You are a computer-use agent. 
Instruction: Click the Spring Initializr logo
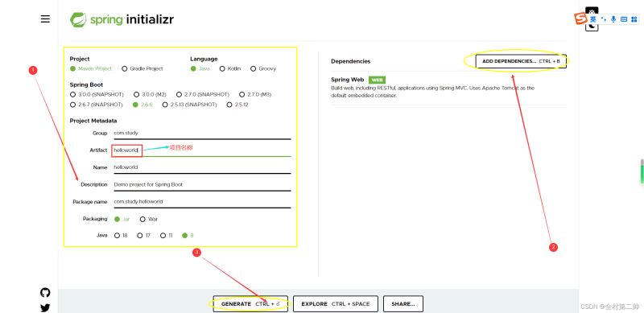pos(122,19)
